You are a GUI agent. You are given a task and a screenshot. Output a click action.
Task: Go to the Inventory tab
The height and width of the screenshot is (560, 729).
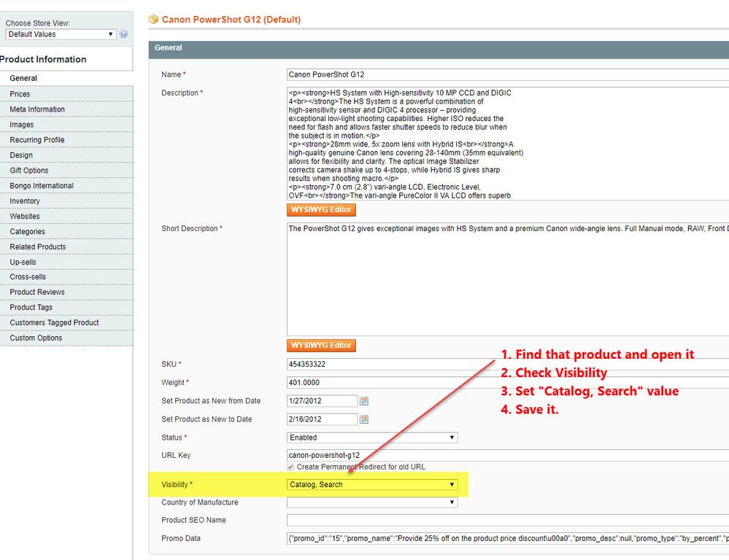[x=25, y=201]
